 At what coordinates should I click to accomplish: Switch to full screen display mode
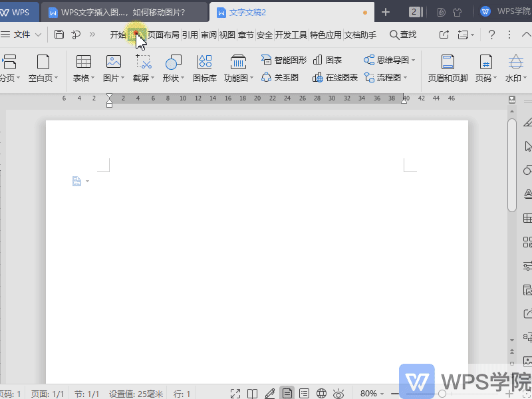(x=235, y=393)
